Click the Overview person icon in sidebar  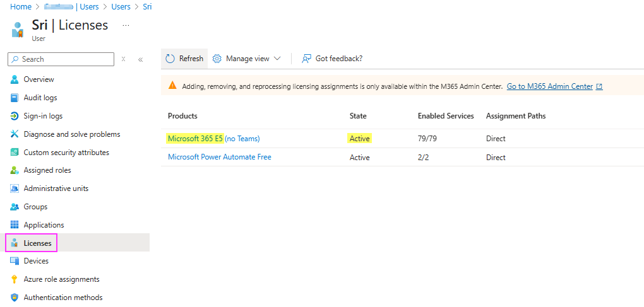(x=15, y=79)
